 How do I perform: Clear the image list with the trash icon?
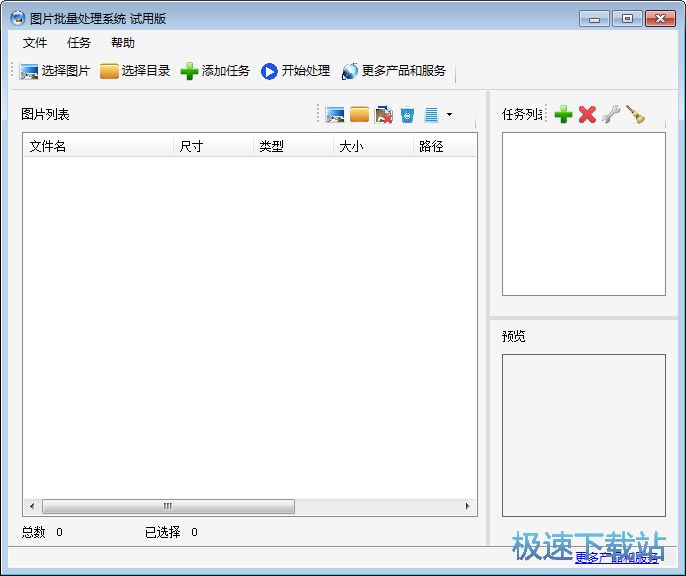coord(407,115)
